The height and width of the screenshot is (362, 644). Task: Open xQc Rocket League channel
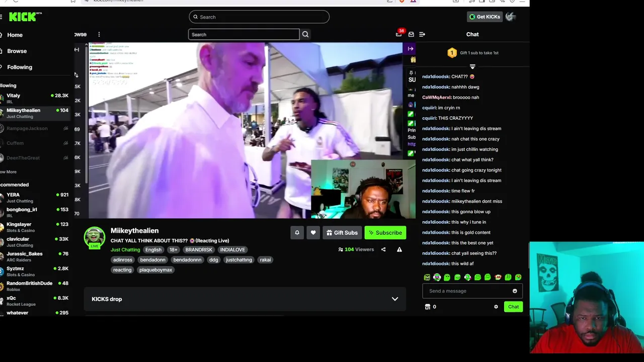35,301
